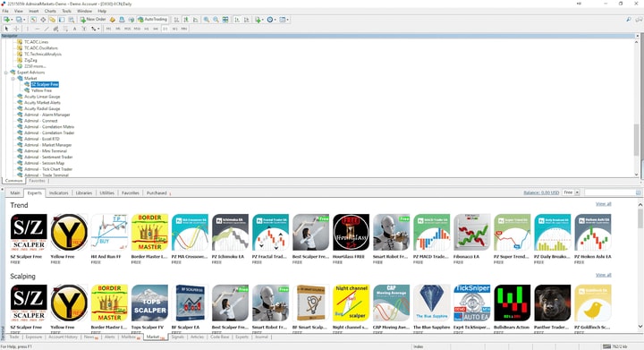644x350 pixels.
Task: Open Tops Scalper FV icon in Scalping
Action: 150,303
